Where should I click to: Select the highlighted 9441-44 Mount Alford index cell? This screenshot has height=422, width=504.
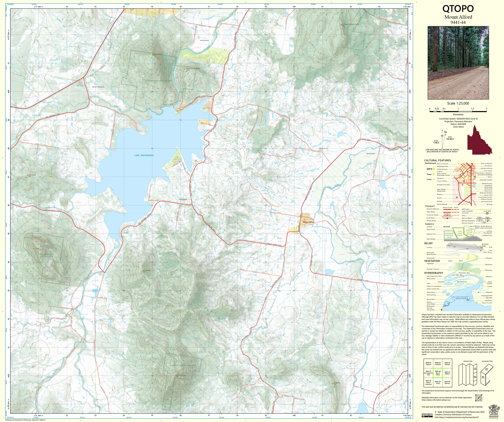click(x=438, y=373)
